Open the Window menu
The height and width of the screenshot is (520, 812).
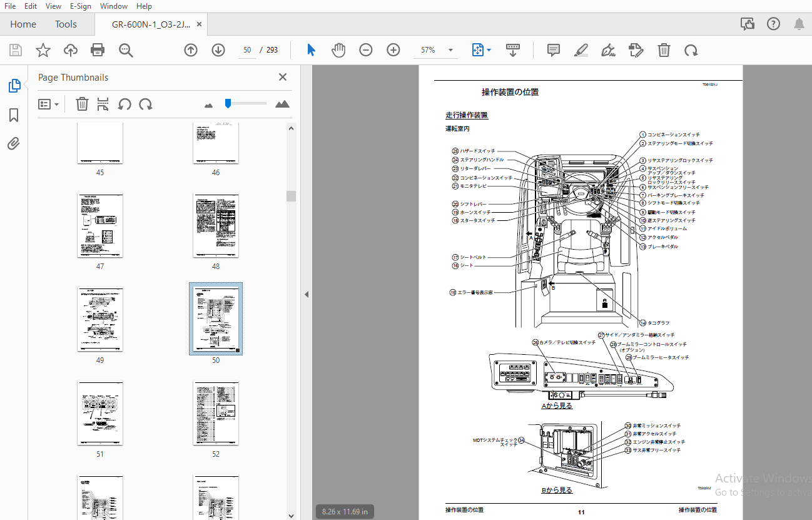[114, 6]
